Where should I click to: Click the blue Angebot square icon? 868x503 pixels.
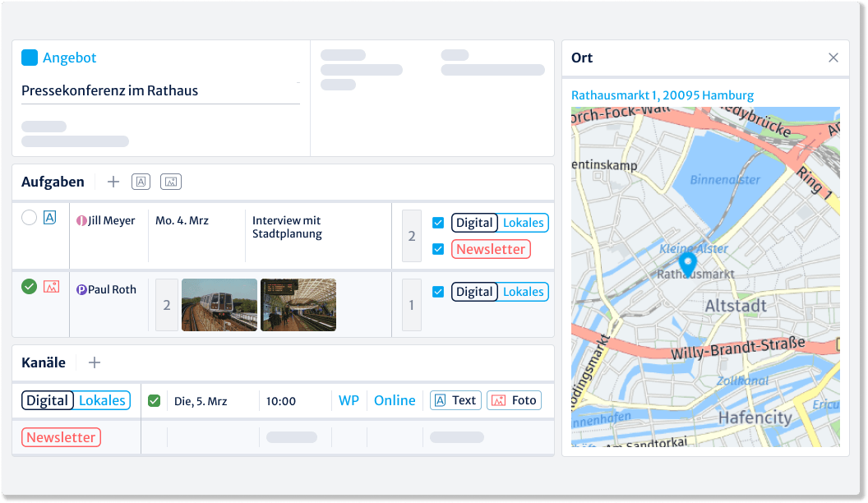[x=30, y=58]
